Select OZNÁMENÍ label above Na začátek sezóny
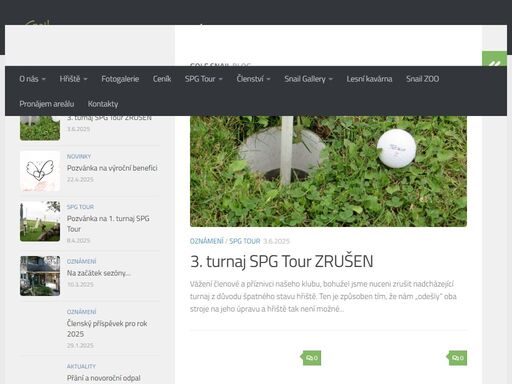This screenshot has width=512, height=384. [82, 261]
